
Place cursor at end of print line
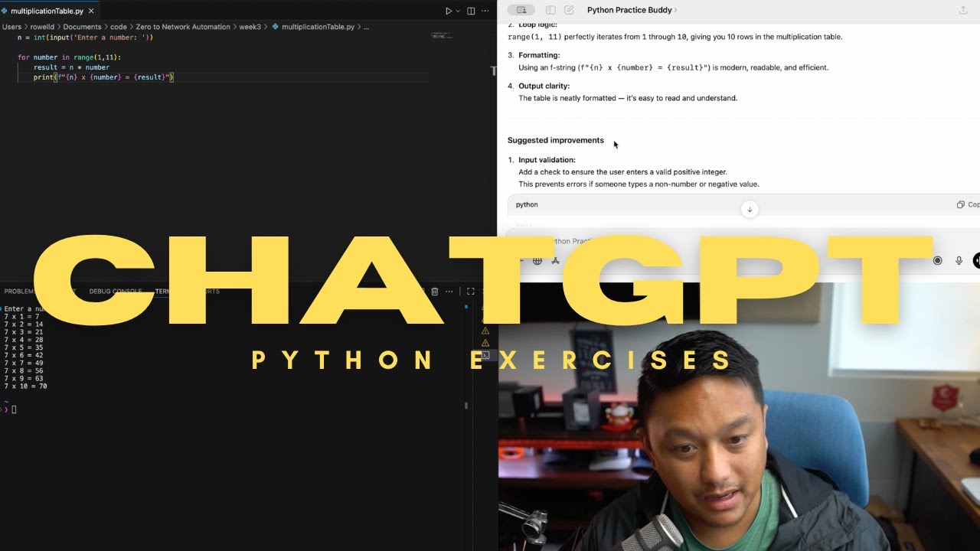(175, 77)
